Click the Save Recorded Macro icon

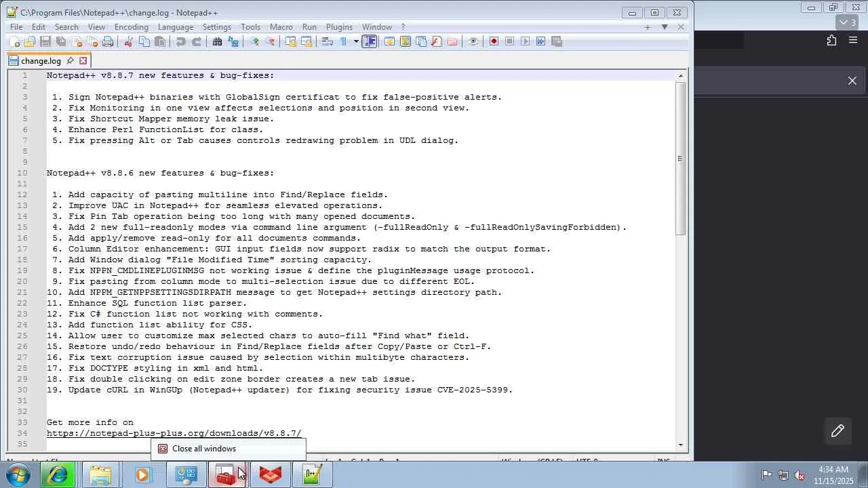tap(557, 41)
